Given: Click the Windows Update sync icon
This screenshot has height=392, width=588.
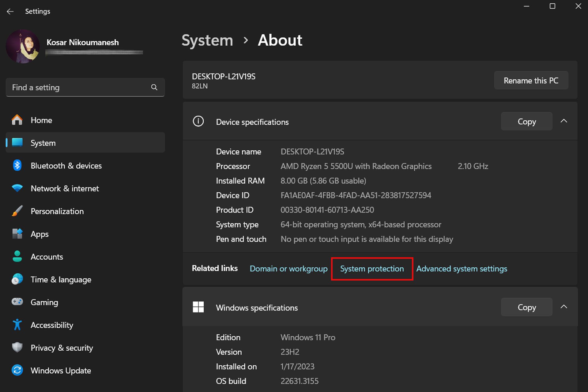Looking at the screenshot, I should [x=17, y=370].
